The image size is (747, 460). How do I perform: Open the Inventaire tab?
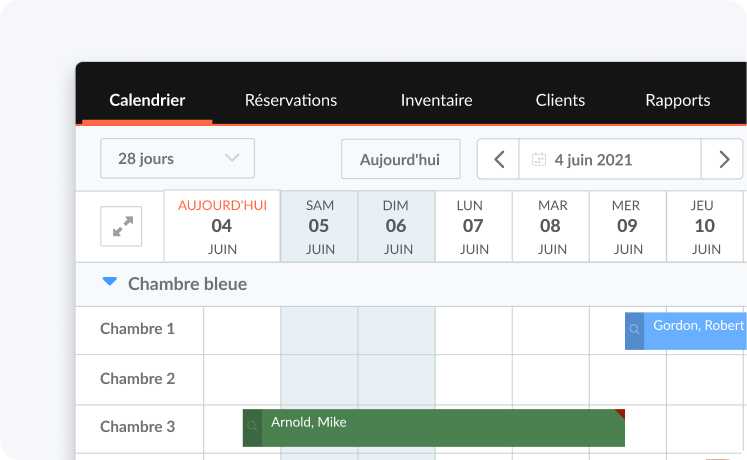tap(436, 100)
